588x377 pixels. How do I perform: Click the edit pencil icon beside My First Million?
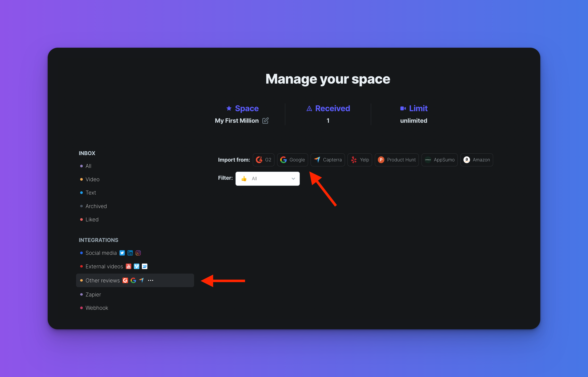coord(265,121)
